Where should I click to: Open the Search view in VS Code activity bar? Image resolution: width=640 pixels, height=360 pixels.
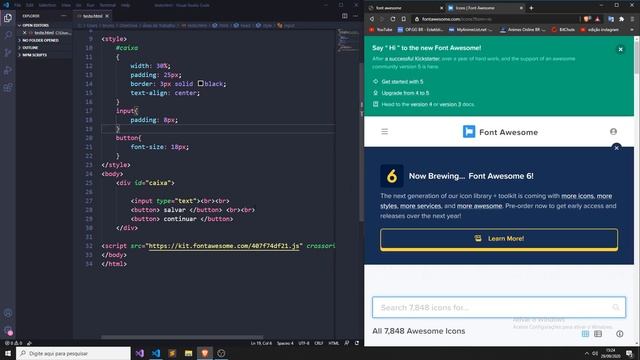coord(8,35)
